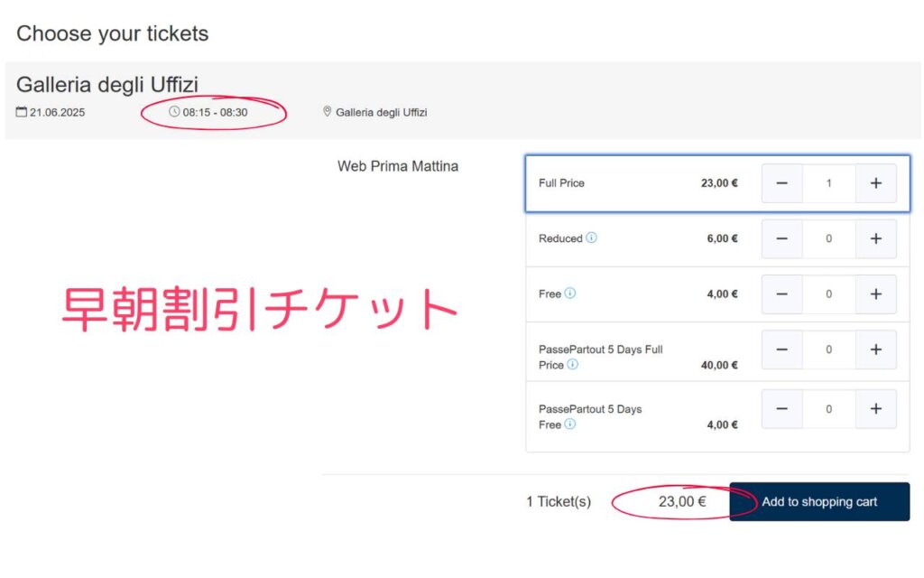This screenshot has width=924, height=578.
Task: Increase Full Price ticket quantity with plus
Action: click(875, 183)
